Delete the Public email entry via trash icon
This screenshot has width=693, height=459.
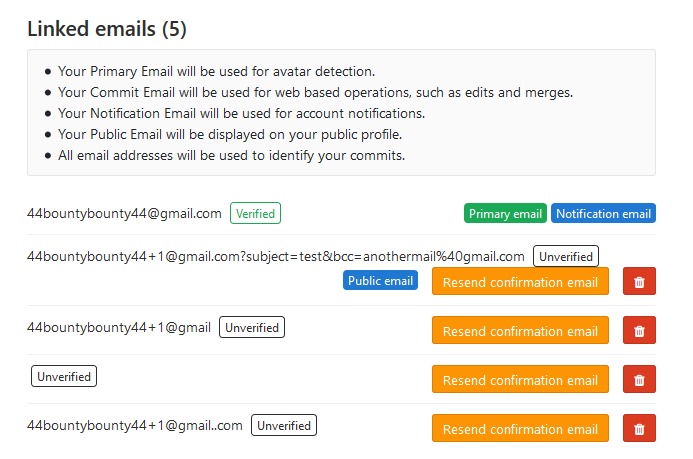[639, 282]
